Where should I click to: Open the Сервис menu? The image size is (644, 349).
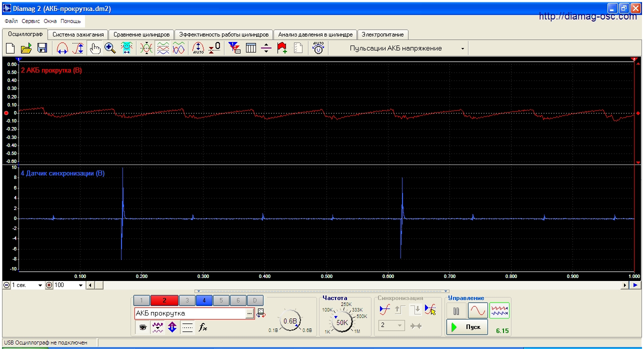click(x=31, y=21)
